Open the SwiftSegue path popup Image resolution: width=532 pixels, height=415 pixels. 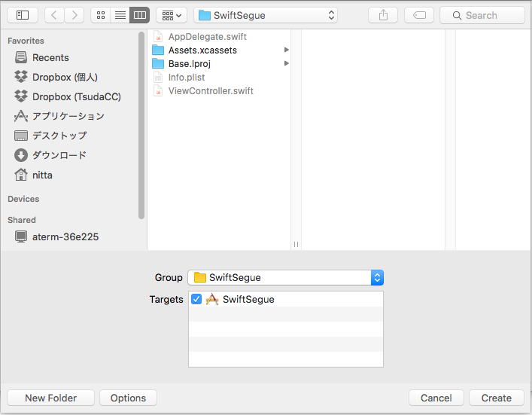[266, 15]
